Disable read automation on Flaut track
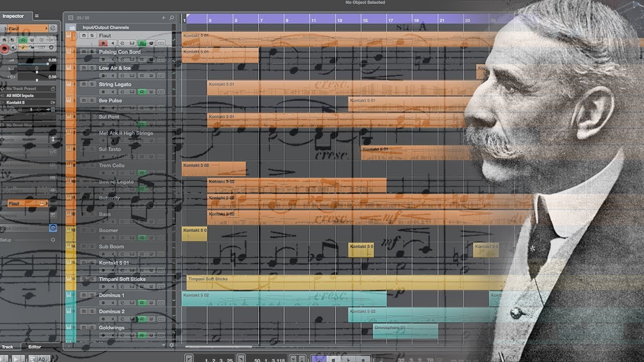Image resolution: width=644 pixels, height=362 pixels. 141,44
